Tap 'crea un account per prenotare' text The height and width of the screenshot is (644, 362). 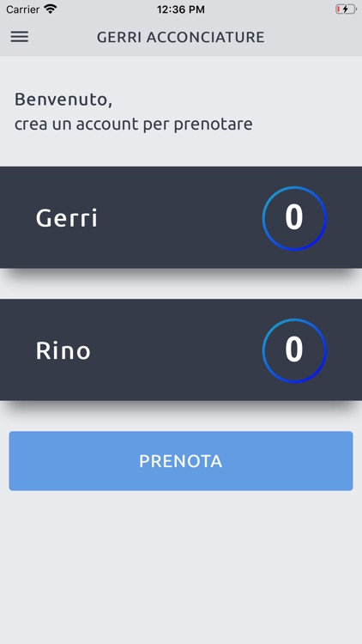tap(133, 124)
